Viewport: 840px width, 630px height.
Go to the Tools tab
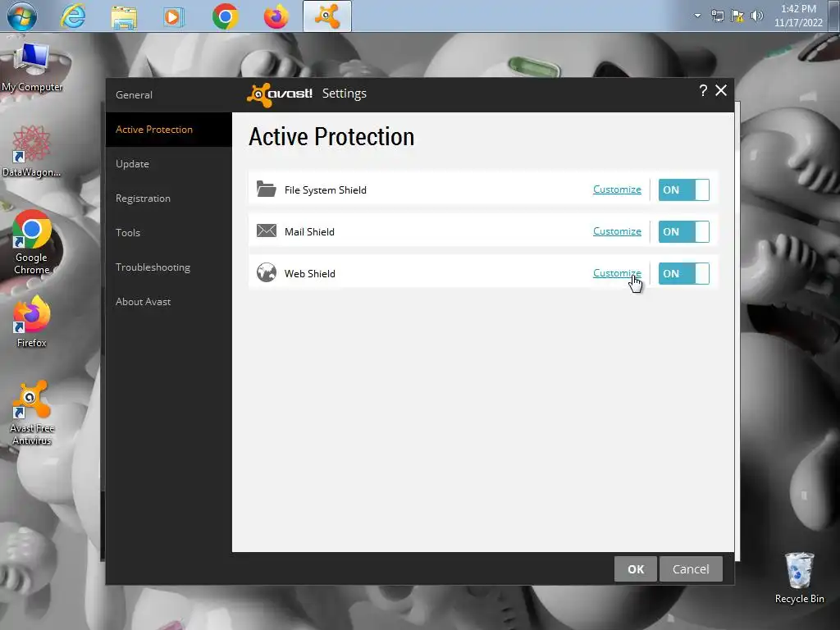[x=128, y=232]
